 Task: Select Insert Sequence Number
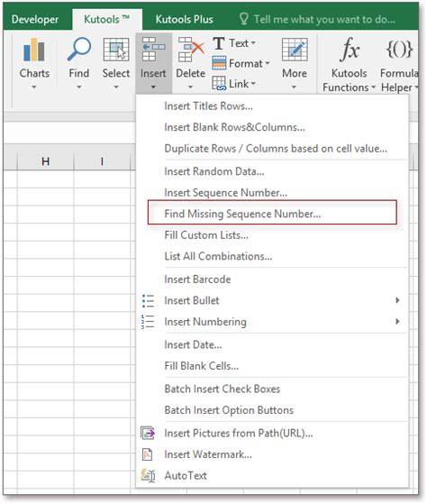272,193
